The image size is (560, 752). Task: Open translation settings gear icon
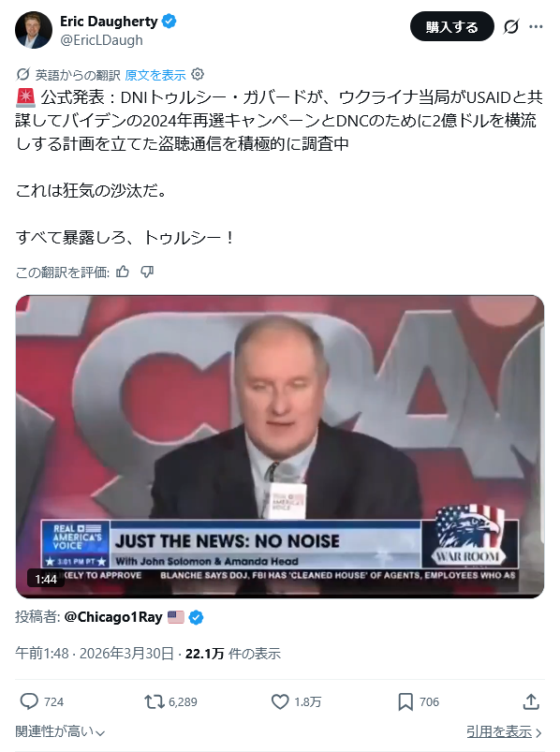coord(198,74)
